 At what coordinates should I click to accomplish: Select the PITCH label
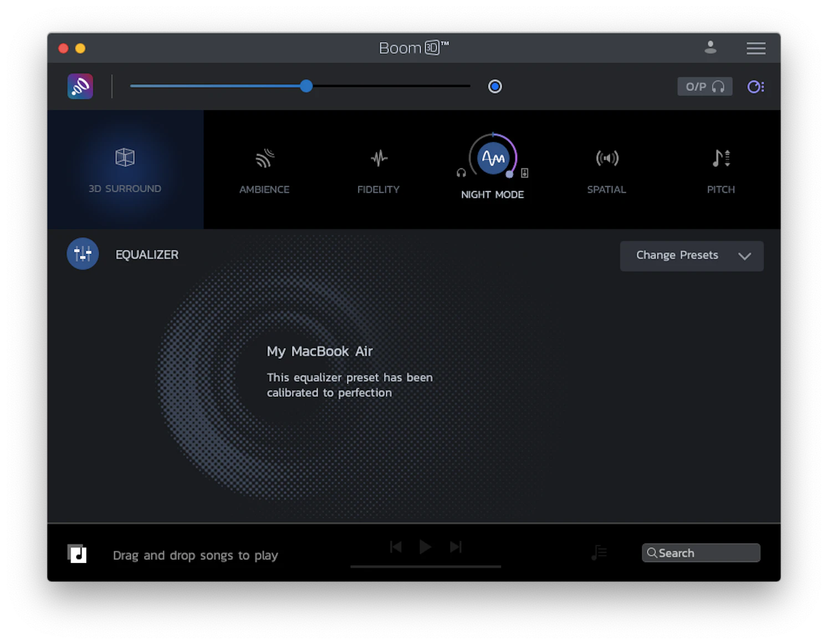pos(721,190)
